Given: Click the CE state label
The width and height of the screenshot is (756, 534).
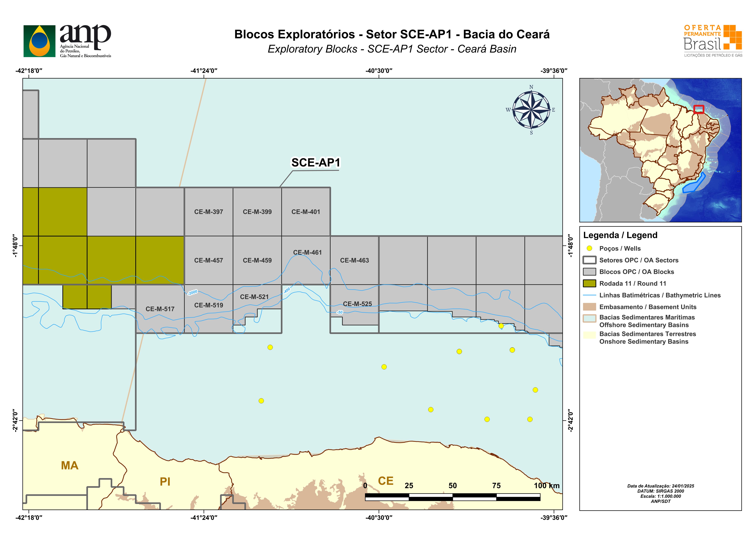Looking at the screenshot, I should [386, 481].
